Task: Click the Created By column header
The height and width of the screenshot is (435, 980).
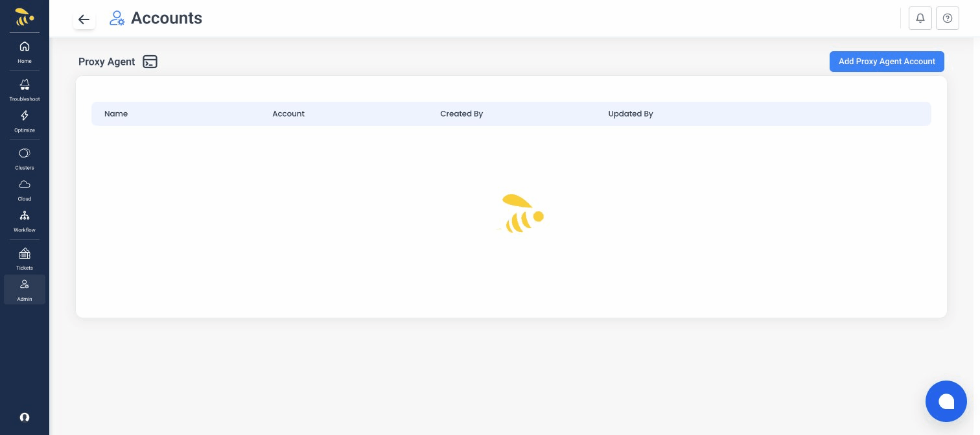Action: (x=461, y=113)
